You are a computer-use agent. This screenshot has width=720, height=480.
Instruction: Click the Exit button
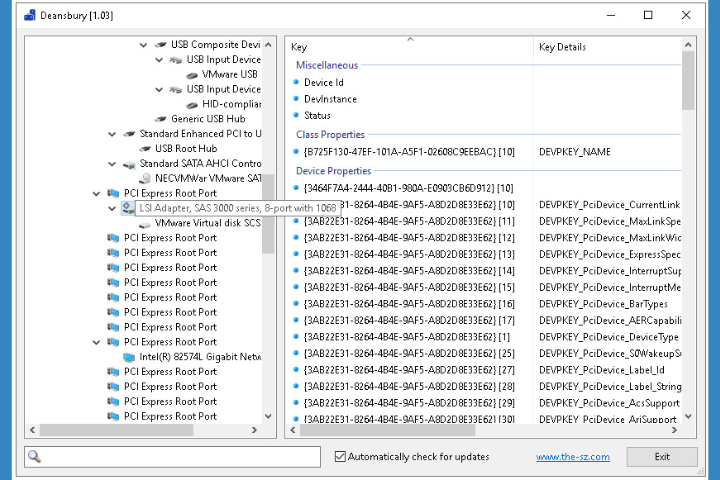662,457
